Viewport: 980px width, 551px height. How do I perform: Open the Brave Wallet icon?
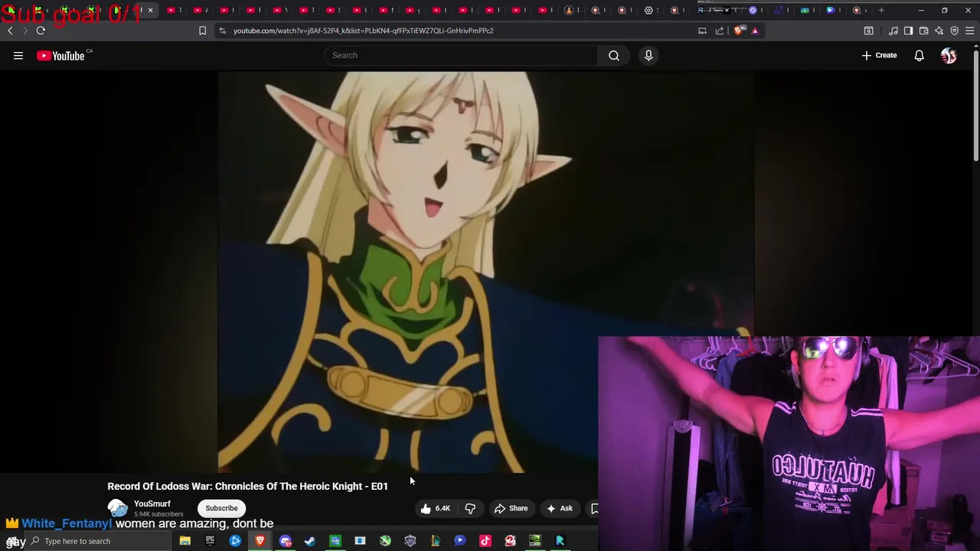tap(923, 31)
